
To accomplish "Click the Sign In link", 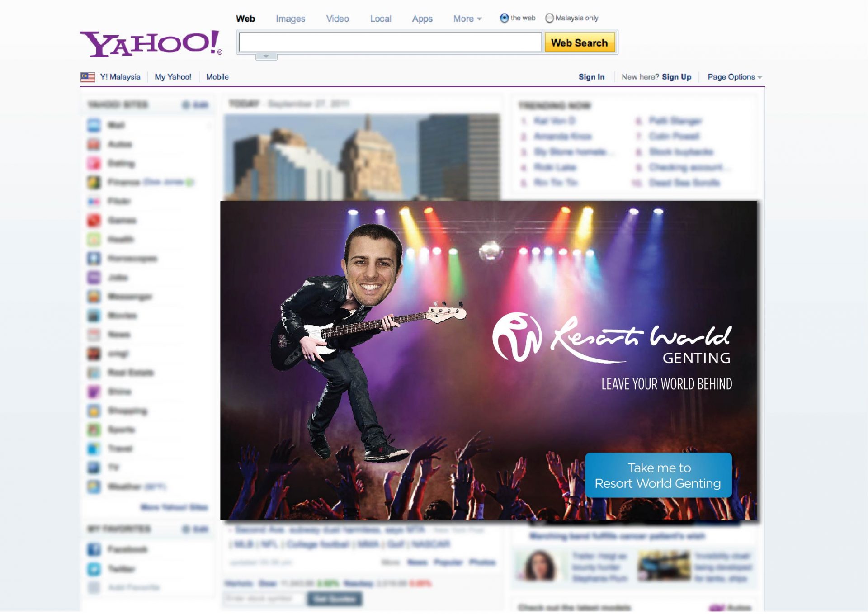I will point(591,77).
